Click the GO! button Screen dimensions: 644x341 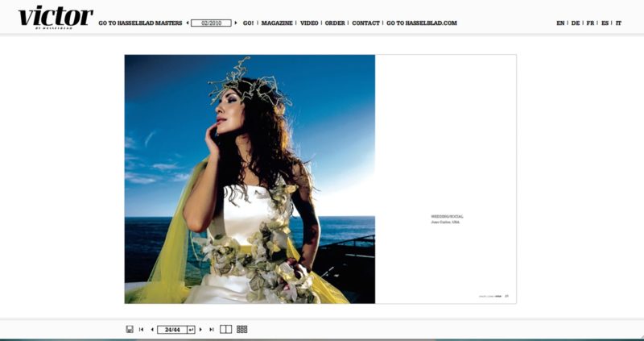tap(249, 23)
